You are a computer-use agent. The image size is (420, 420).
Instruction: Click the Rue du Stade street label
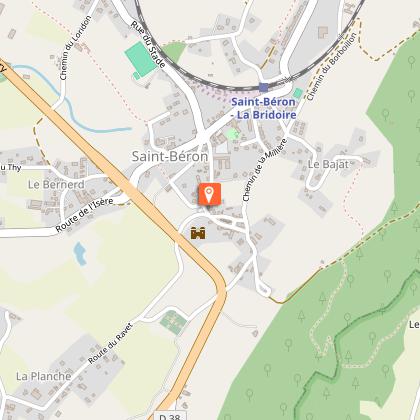pyautogui.click(x=148, y=44)
